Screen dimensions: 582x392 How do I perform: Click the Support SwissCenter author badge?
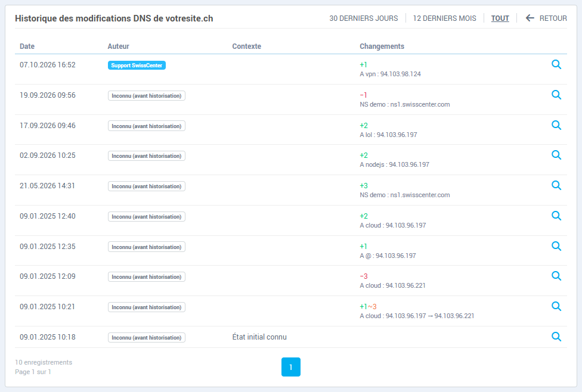click(137, 66)
